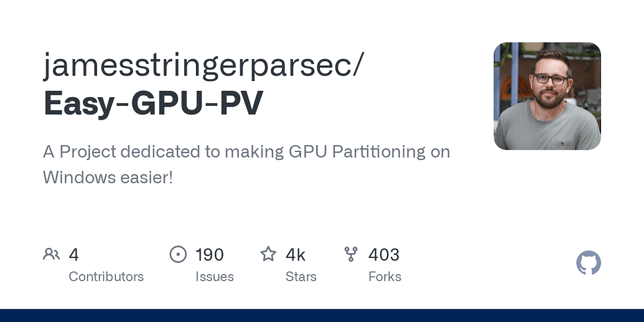This screenshot has height=322, width=644.
Task: Click the slash after the owner name
Action: 358,65
